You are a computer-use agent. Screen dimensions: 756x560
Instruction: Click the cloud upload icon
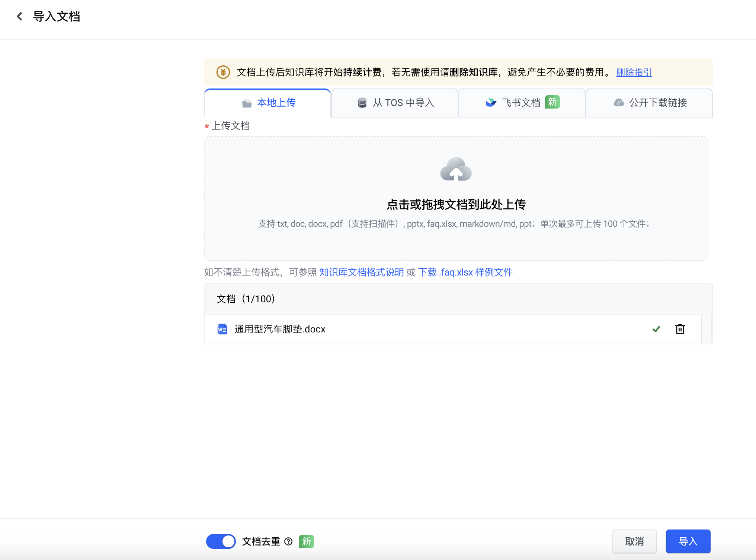[456, 170]
